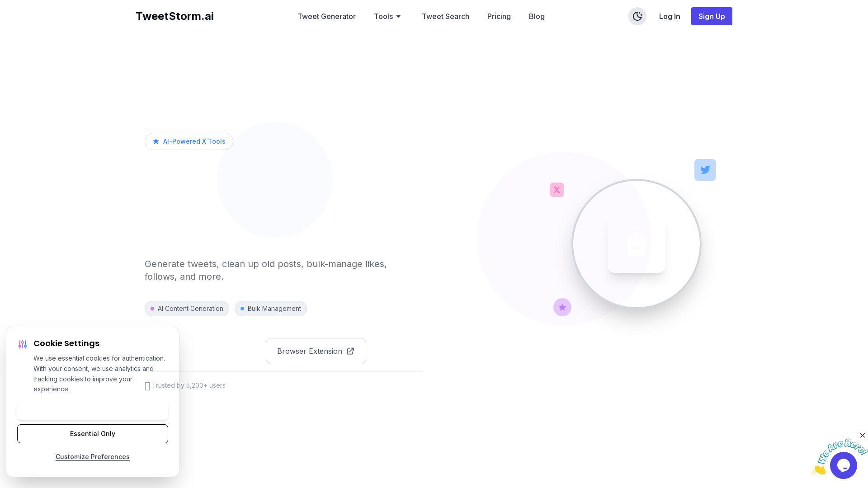Screen dimensions: 868x488
Task: Open Customize Preferences for cookies
Action: [x=93, y=457]
